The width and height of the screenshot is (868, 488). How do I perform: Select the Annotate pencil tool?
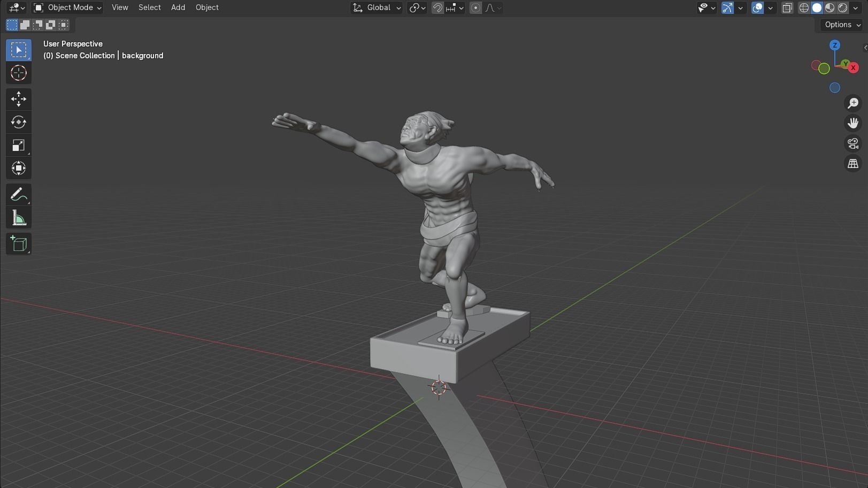pyautogui.click(x=19, y=195)
